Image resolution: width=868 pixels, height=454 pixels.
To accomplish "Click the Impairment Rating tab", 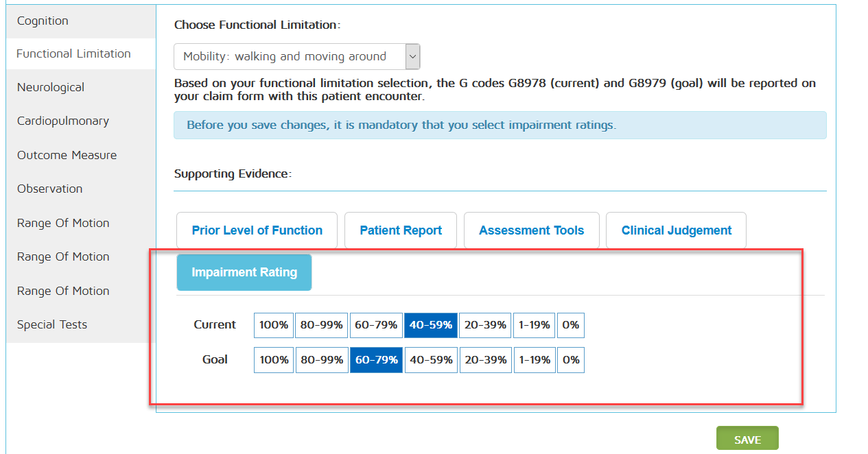I will (244, 272).
